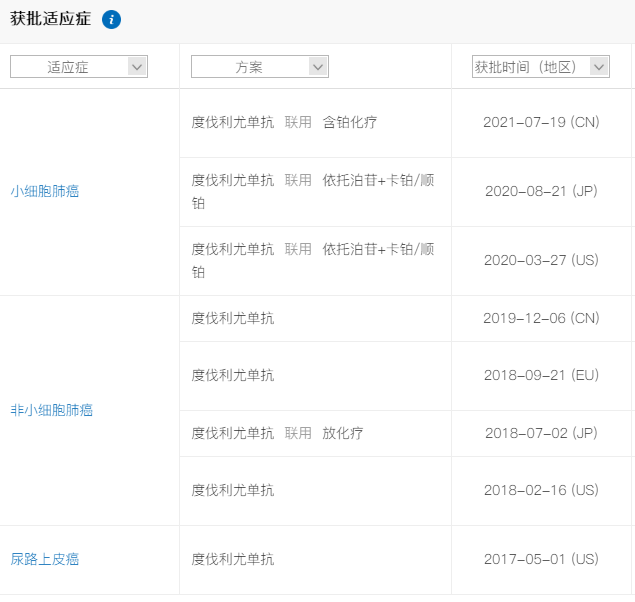Click the 2021-07-19 (CN) approval date
Image resolution: width=635 pixels, height=602 pixels.
click(x=541, y=122)
